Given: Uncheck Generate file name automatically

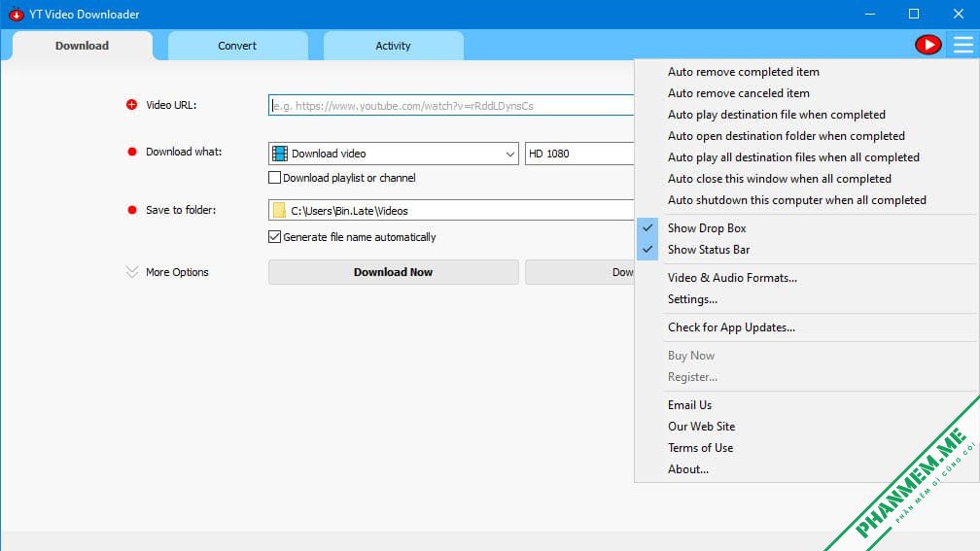Looking at the screenshot, I should coord(274,237).
